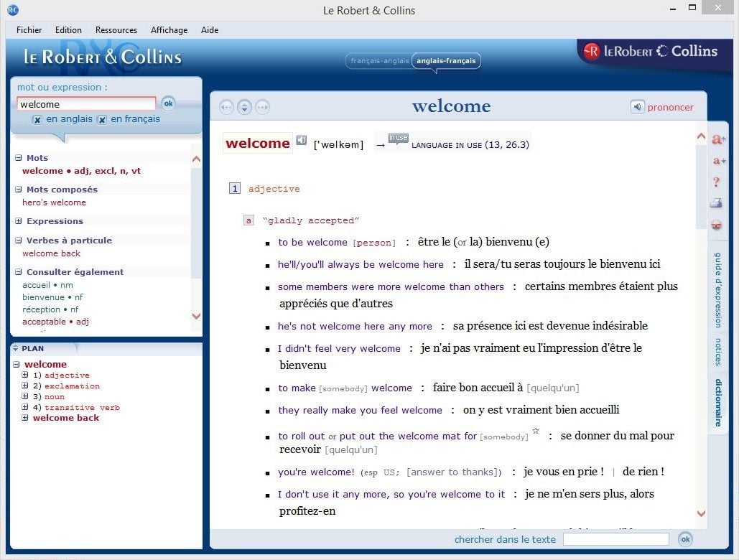Click the ok button next to search word
739x560 pixels.
click(x=168, y=103)
